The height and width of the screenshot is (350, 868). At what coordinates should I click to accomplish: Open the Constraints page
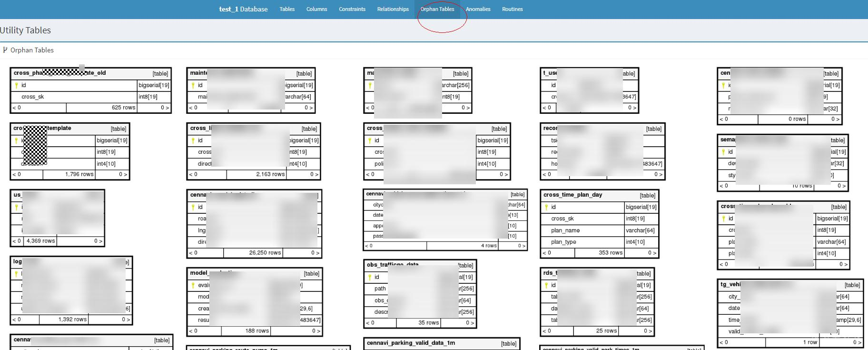pos(352,9)
